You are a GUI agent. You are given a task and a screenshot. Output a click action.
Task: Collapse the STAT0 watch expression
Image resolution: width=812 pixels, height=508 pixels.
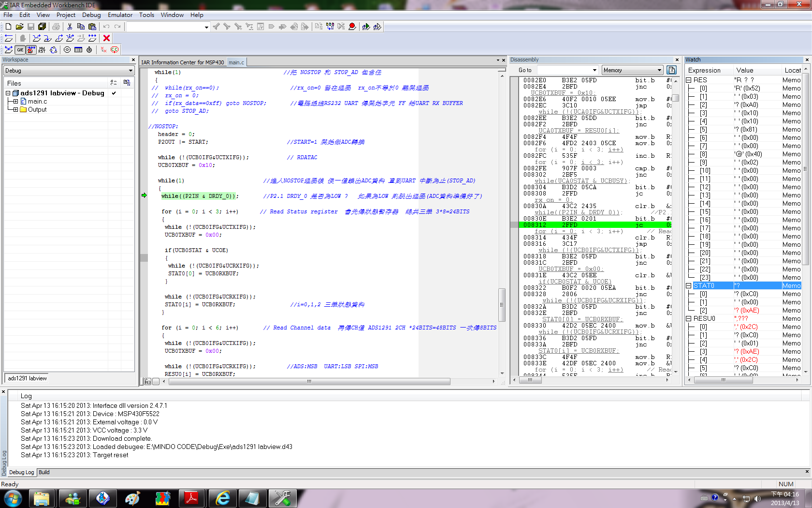coord(689,286)
